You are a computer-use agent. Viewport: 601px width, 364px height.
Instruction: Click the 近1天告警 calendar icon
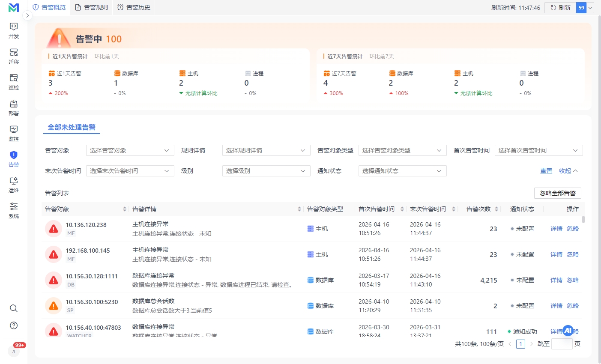pos(52,73)
